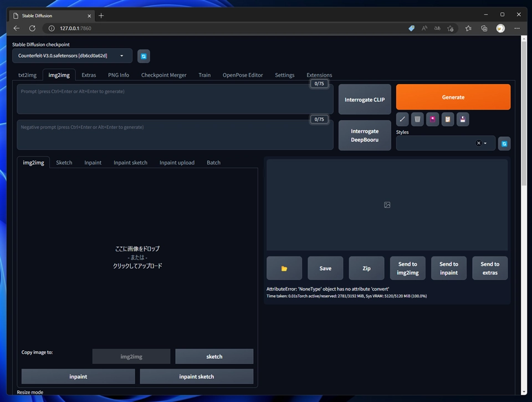The image size is (532, 402).
Task: Click the Zip button
Action: 366,269
